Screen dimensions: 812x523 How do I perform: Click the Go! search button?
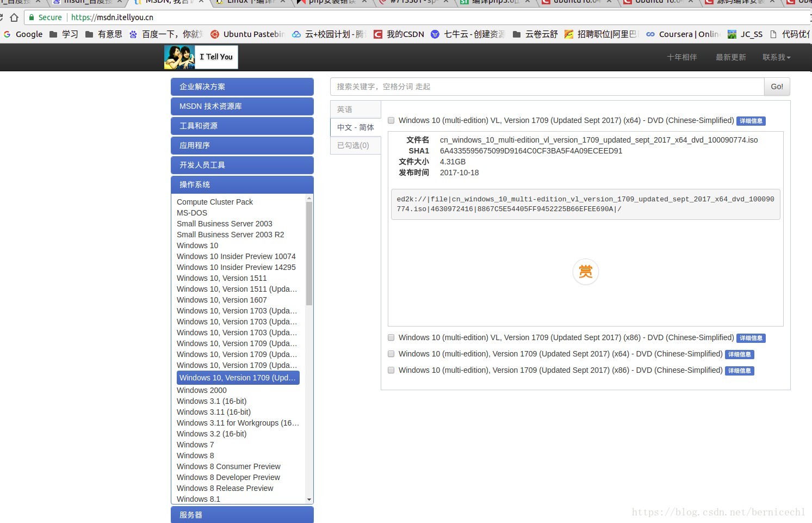click(777, 87)
